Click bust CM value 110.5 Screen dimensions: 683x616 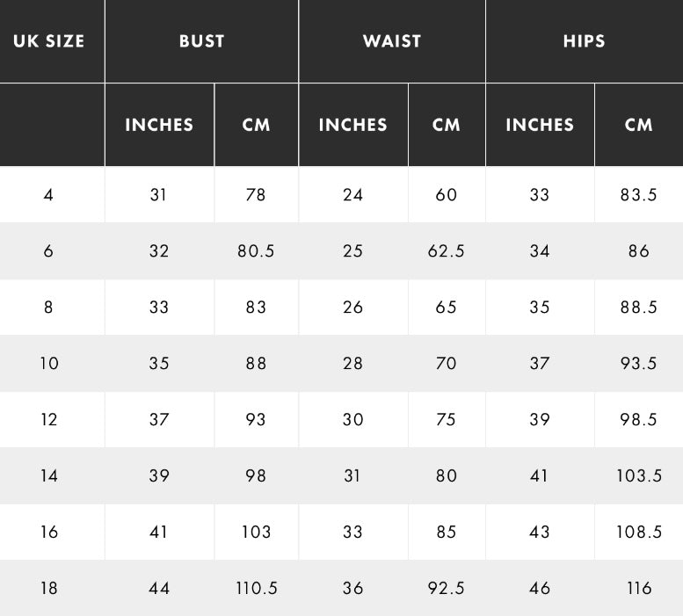pyautogui.click(x=256, y=588)
